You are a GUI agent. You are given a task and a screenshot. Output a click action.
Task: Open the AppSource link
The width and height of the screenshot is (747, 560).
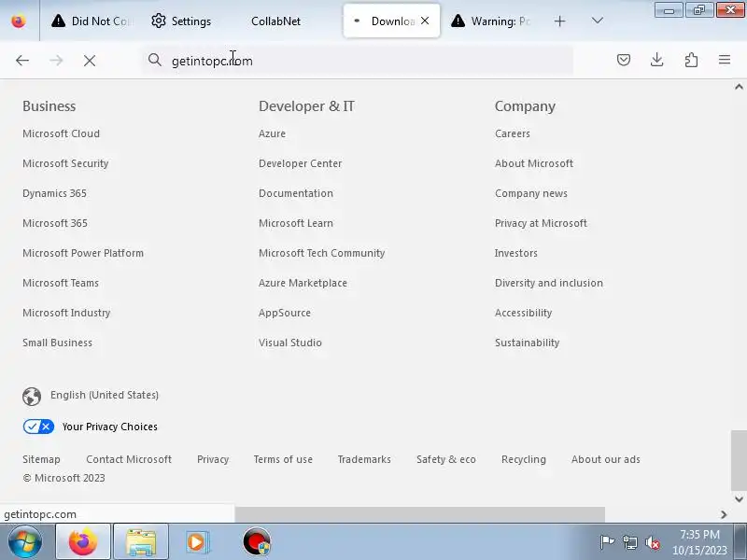click(285, 313)
